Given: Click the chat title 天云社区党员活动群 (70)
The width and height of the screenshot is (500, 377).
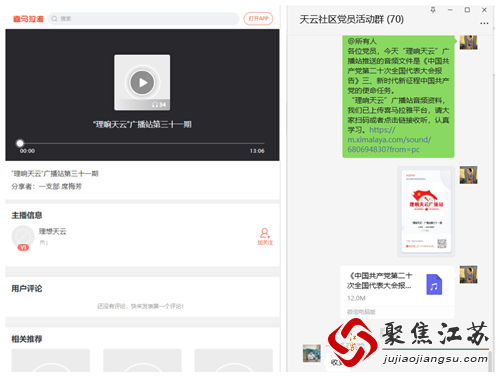Looking at the screenshot, I should tap(352, 19).
